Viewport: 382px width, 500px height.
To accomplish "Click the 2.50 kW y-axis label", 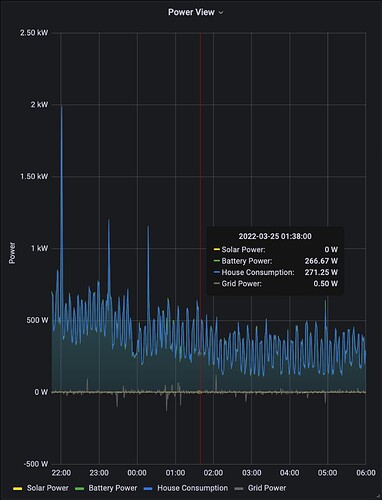I will (34, 33).
